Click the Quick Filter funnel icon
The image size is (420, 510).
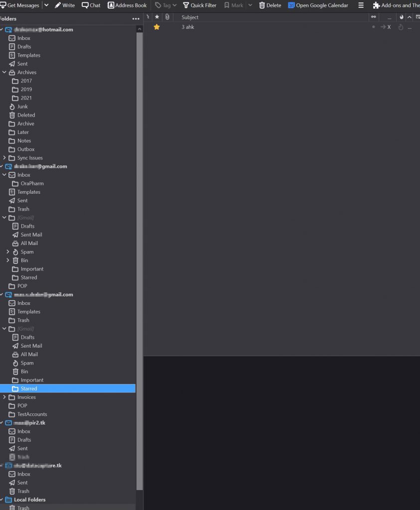point(186,5)
